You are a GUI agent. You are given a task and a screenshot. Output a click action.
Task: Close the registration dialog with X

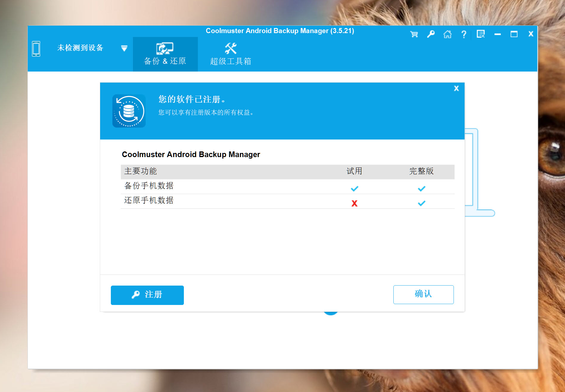456,89
